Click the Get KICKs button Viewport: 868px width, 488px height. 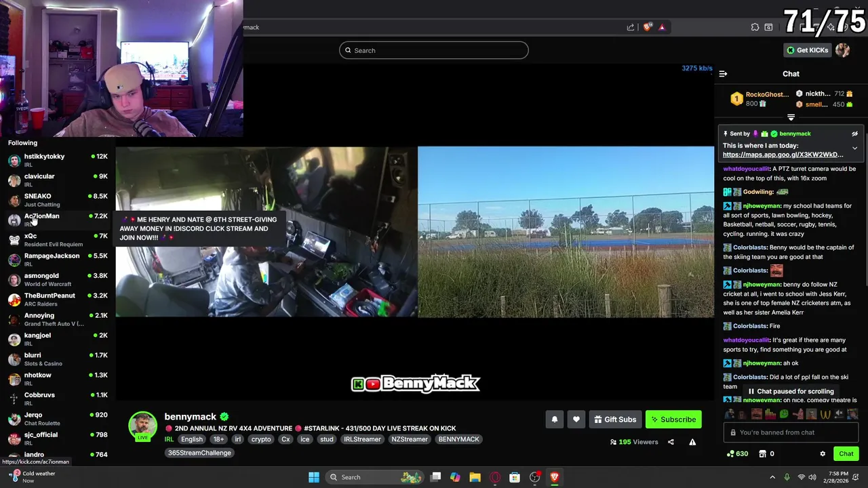point(807,50)
